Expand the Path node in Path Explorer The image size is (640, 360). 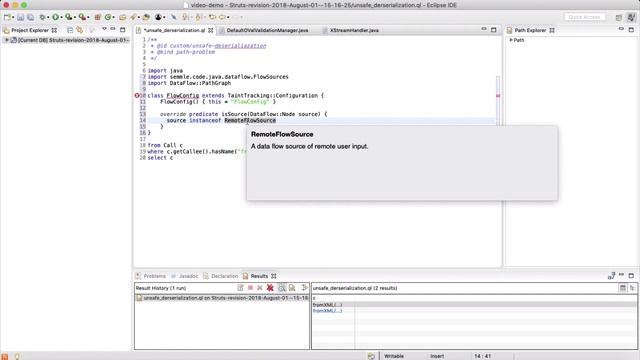pyautogui.click(x=511, y=40)
